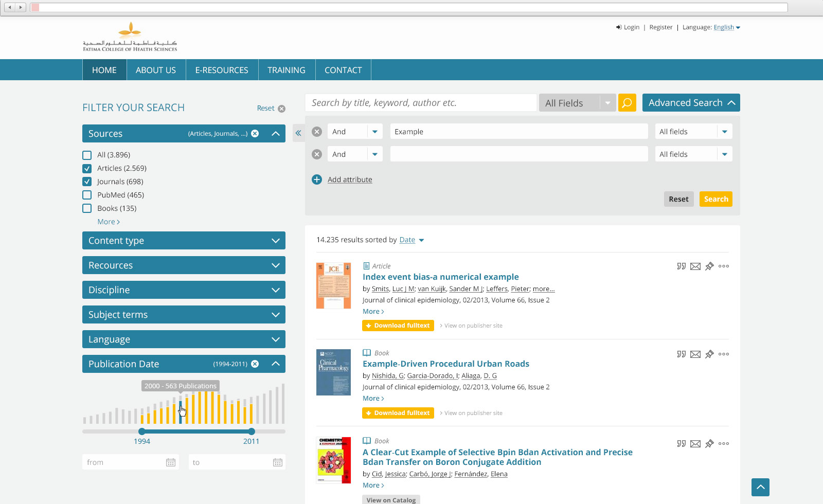Uncheck the Articles source checkbox
The height and width of the screenshot is (504, 823).
(87, 168)
